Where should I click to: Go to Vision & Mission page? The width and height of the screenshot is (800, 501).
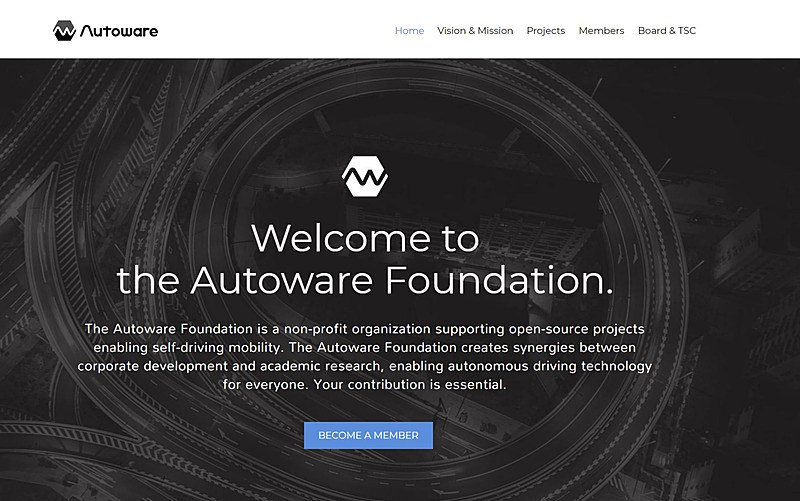pyautogui.click(x=475, y=31)
